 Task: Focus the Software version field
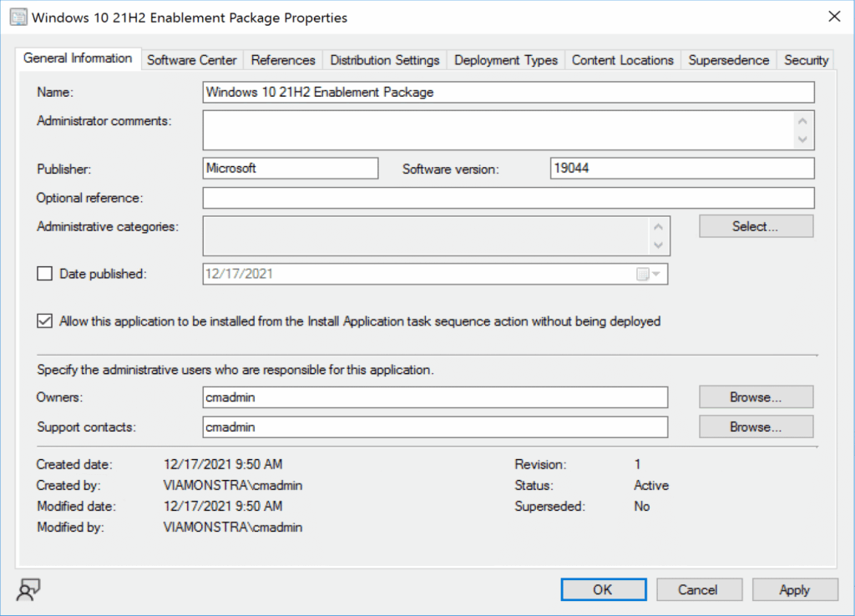(x=681, y=169)
